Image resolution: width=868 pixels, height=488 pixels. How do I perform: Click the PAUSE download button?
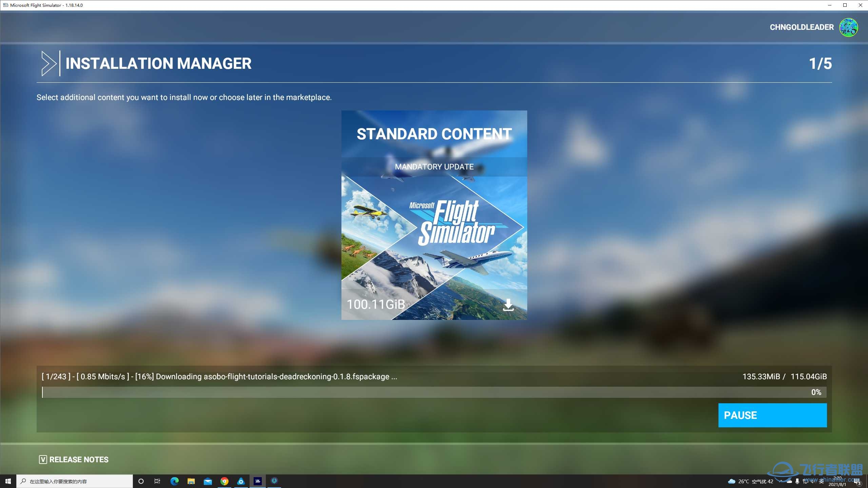click(772, 415)
